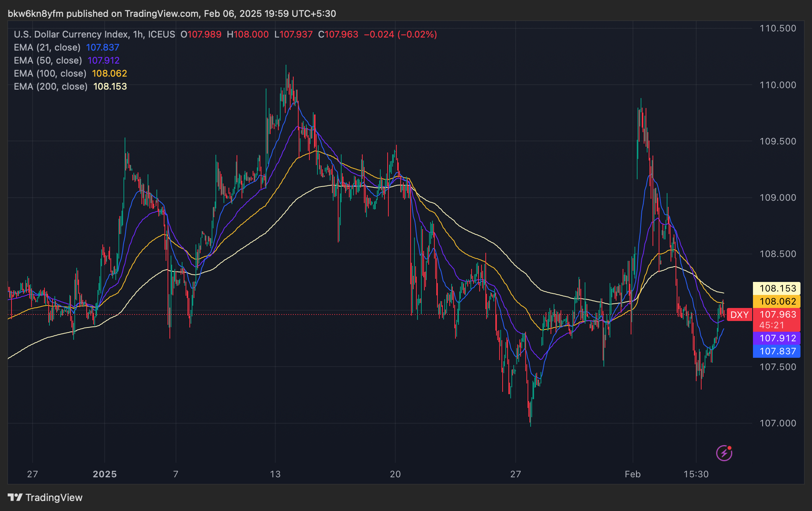Click the 107.000 value on price scale

click(777, 423)
